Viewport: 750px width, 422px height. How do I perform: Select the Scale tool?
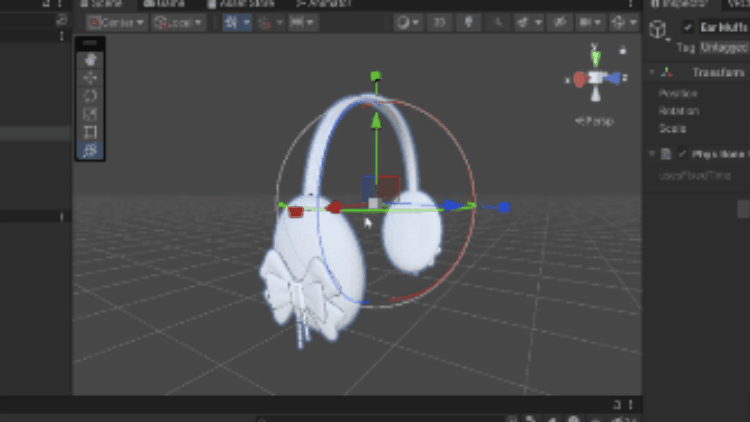92,113
